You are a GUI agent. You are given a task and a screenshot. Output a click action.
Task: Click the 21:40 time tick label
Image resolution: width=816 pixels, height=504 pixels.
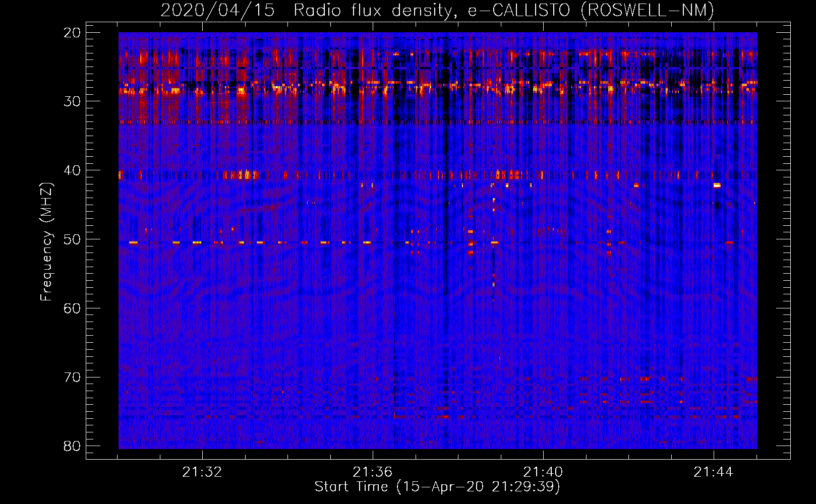[543, 472]
